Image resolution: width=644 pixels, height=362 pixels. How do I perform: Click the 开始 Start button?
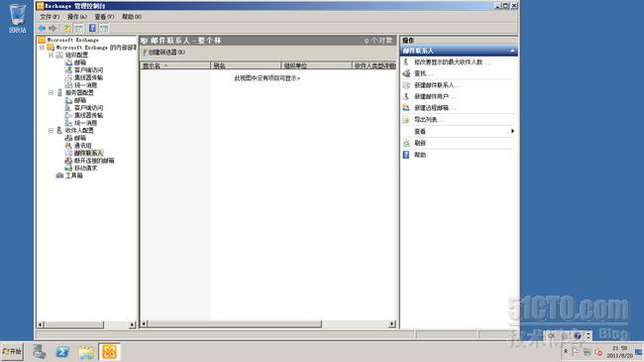coord(12,352)
